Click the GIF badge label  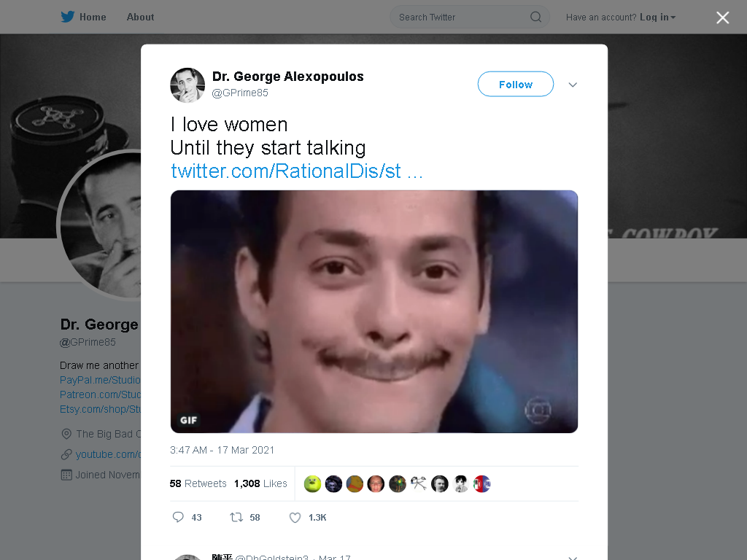tap(188, 420)
